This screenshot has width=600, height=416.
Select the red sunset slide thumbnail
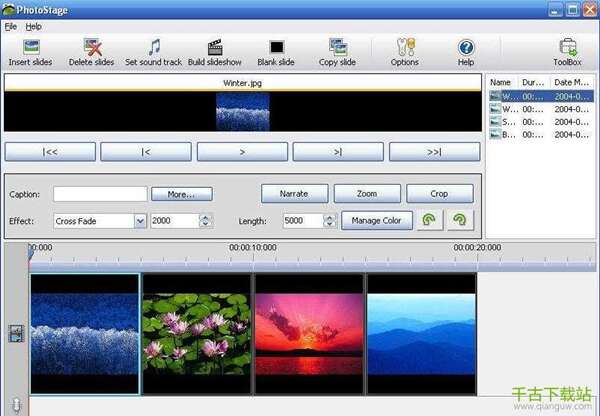click(309, 334)
